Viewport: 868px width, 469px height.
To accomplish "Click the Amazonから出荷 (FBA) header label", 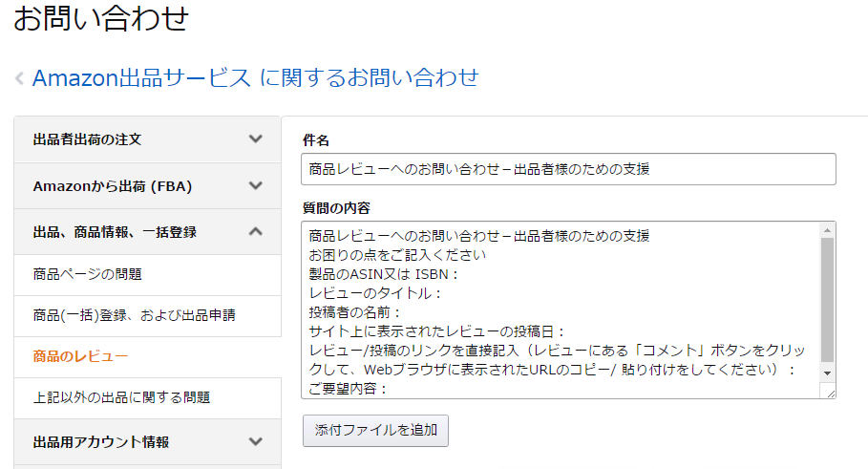I will click(113, 186).
